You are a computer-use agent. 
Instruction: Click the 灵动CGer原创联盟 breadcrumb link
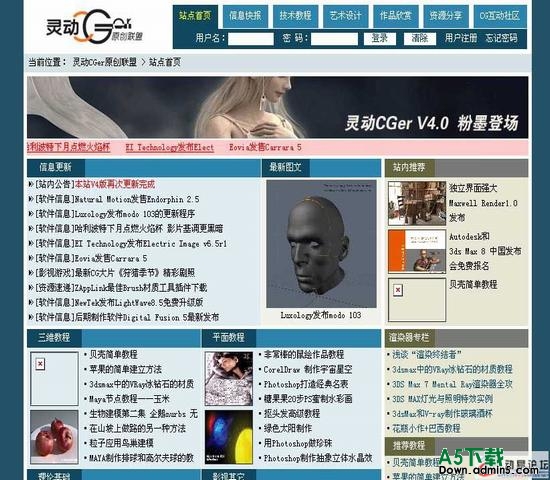tap(105, 62)
